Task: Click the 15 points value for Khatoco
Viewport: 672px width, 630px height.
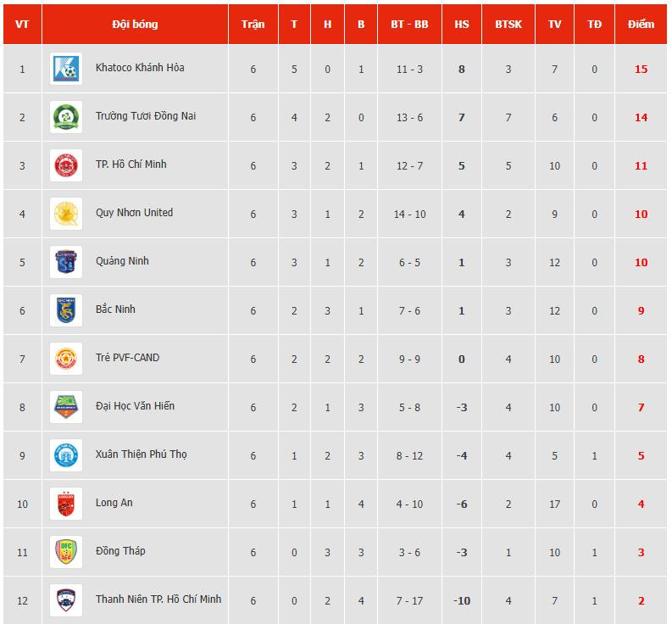Action: click(641, 69)
